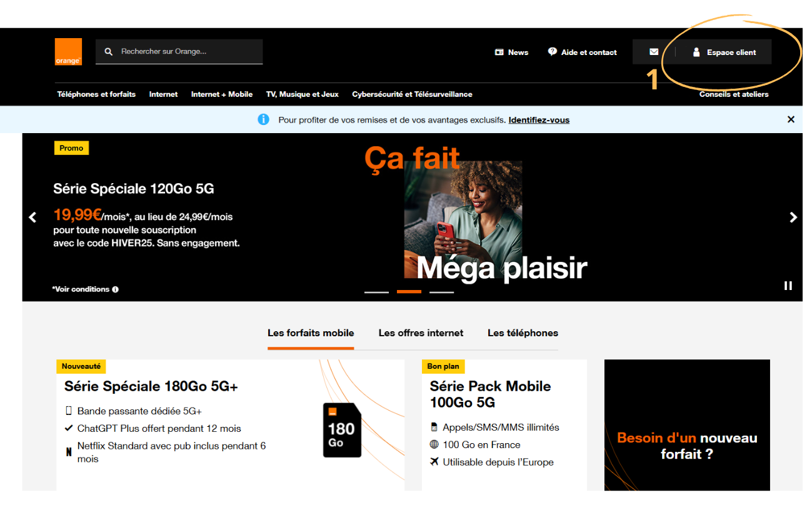812x520 pixels.
Task: Select the third carousel slide indicator
Action: pyautogui.click(x=441, y=292)
